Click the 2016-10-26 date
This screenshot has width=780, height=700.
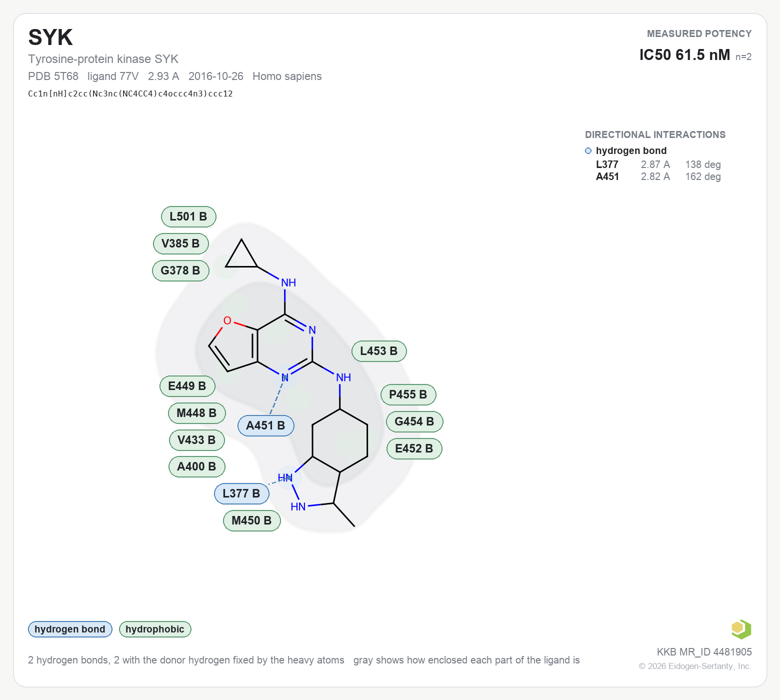[x=216, y=76]
